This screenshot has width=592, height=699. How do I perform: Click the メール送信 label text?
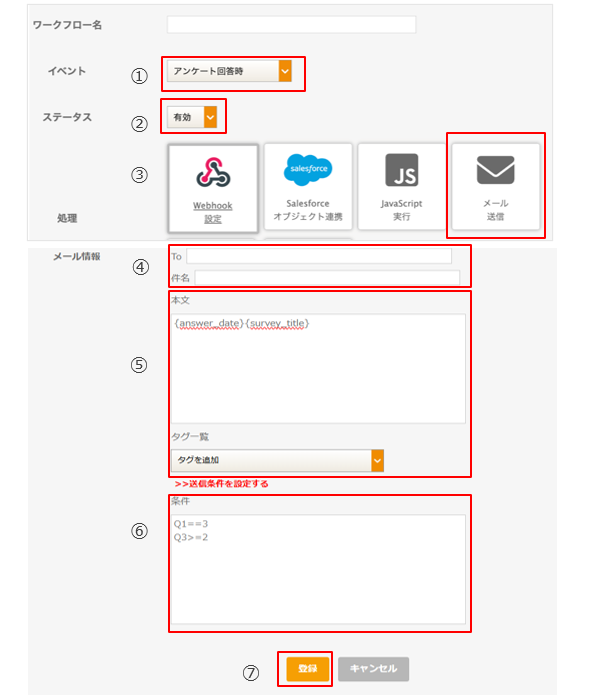pyautogui.click(x=496, y=210)
